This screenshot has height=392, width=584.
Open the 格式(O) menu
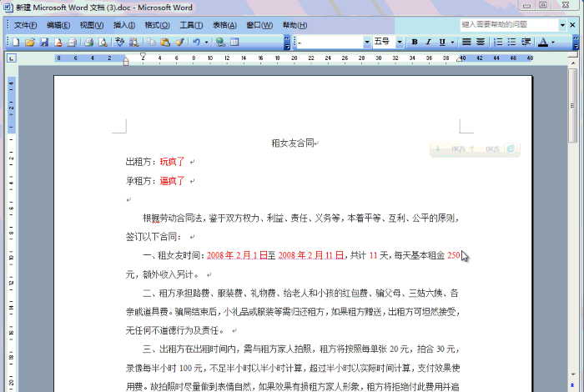[157, 25]
